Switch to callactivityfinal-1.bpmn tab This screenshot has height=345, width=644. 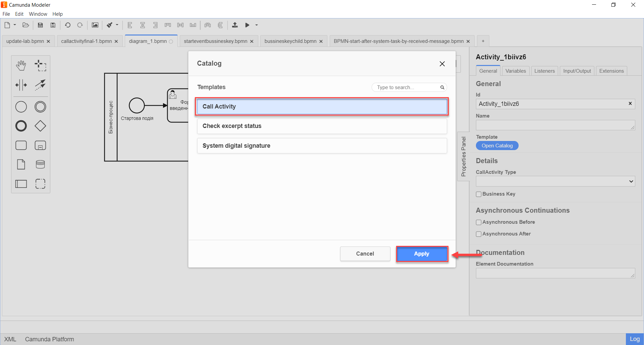87,41
